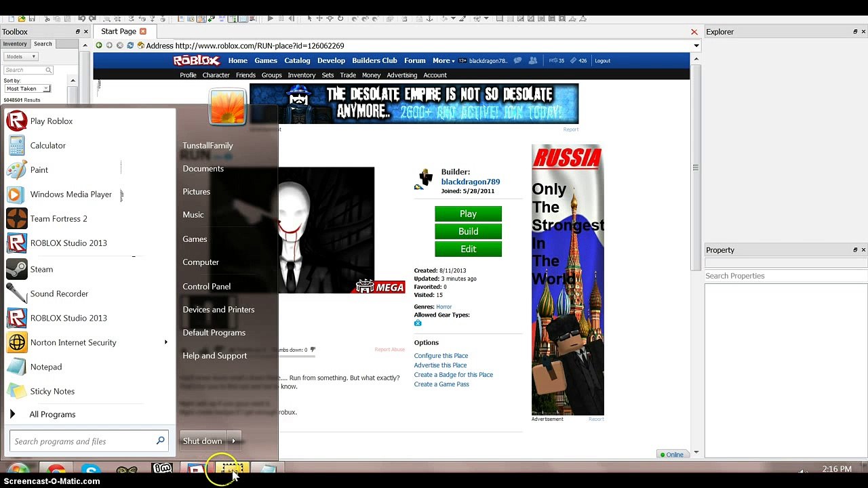Click the Shut down button
The height and width of the screenshot is (488, 868).
203,441
